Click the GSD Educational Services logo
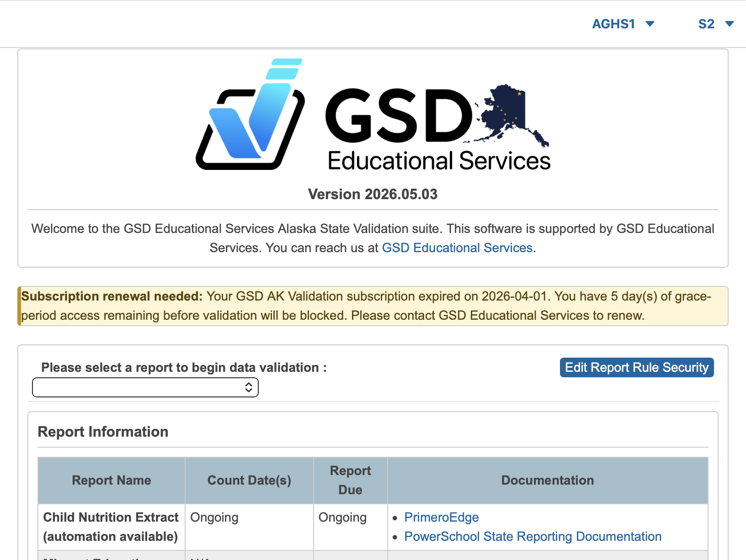The image size is (746, 560). click(373, 114)
